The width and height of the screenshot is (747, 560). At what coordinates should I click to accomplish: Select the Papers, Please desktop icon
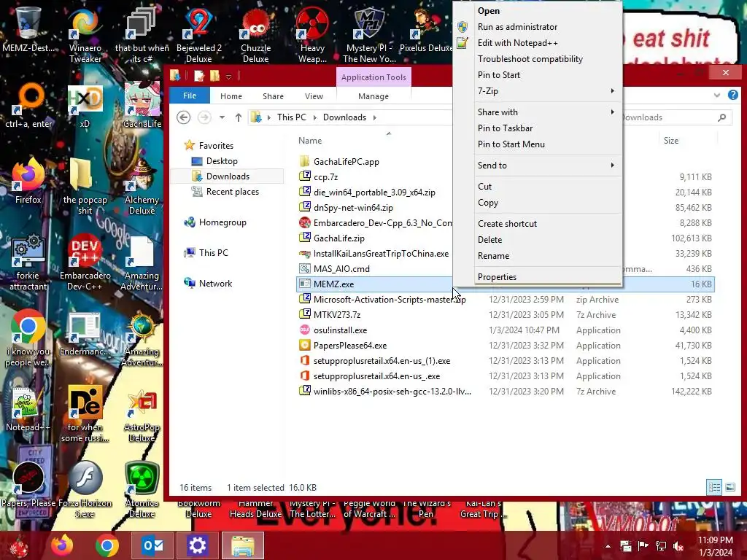click(x=28, y=485)
